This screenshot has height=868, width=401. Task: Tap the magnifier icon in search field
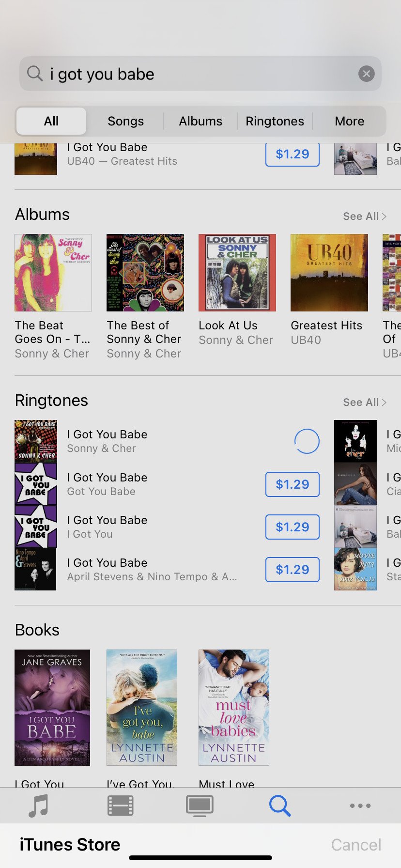[35, 74]
